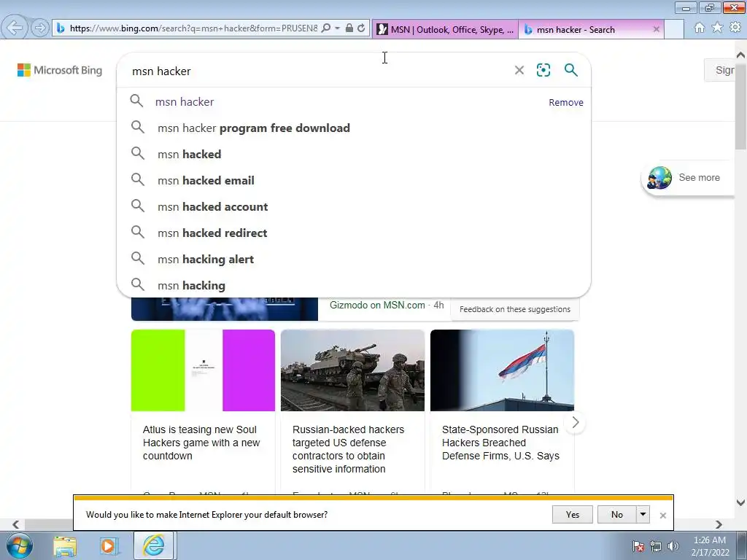The height and width of the screenshot is (560, 747).
Task: Click the vertical scrollbar up arrow
Action: click(741, 55)
